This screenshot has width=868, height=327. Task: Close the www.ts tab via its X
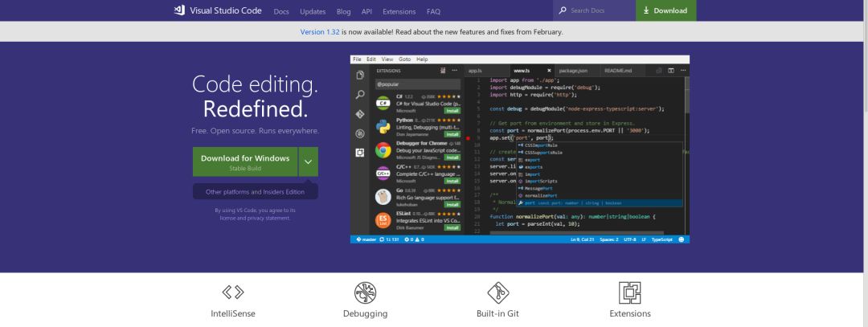click(x=549, y=71)
